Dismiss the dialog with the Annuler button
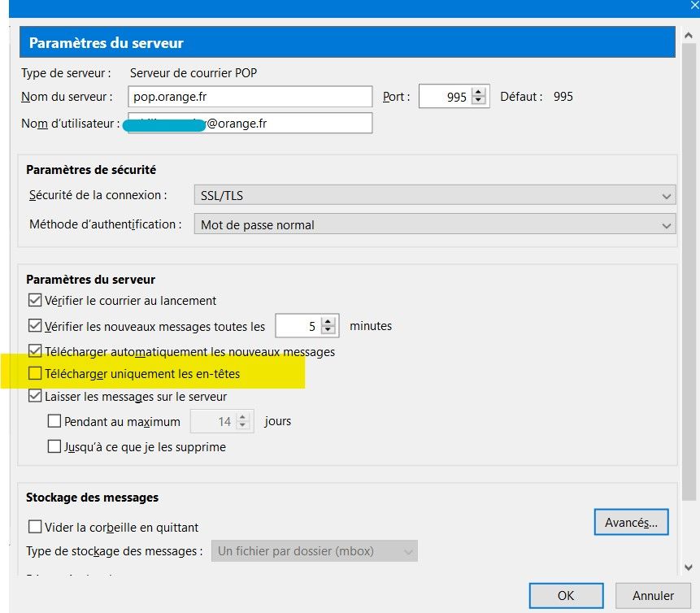This screenshot has width=700, height=613. point(654,595)
